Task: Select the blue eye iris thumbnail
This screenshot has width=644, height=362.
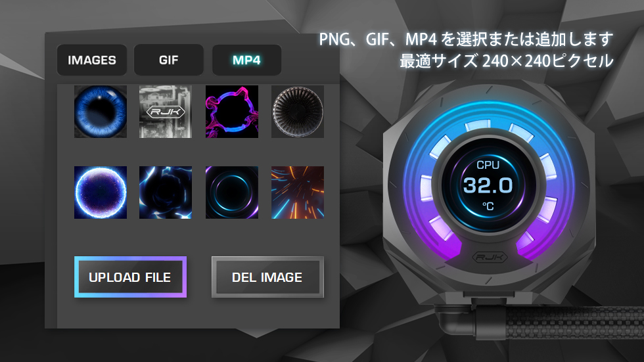Action: (100, 112)
